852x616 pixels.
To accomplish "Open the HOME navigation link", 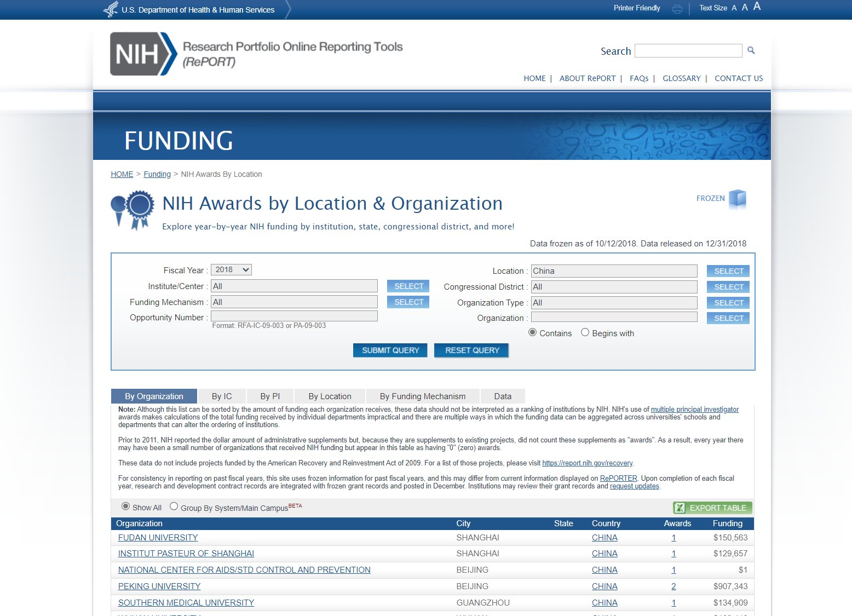I will [x=534, y=78].
